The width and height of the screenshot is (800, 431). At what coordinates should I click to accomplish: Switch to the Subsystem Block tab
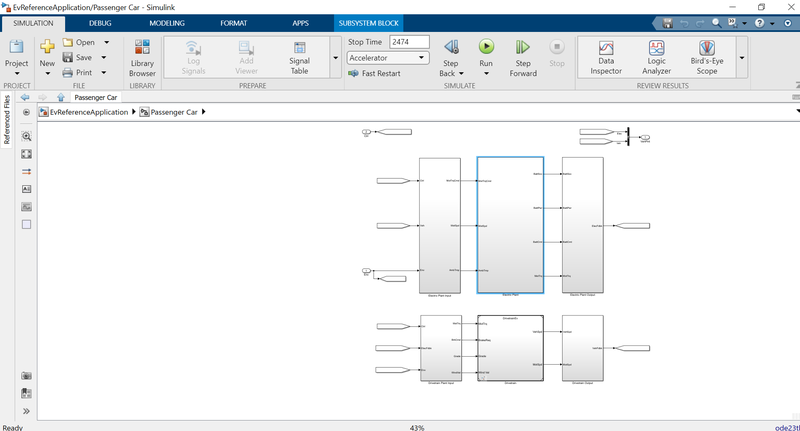pyautogui.click(x=368, y=23)
